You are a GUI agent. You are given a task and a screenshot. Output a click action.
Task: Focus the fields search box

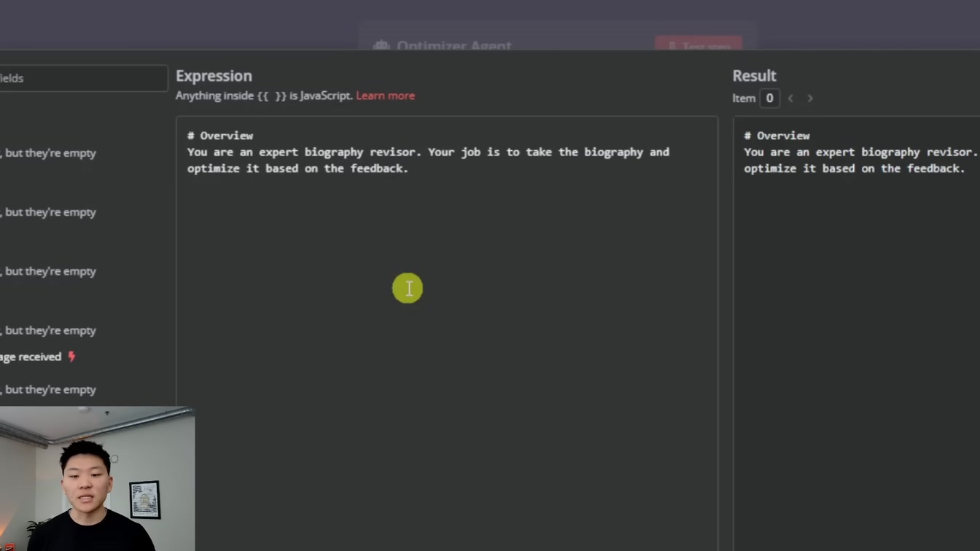click(83, 78)
